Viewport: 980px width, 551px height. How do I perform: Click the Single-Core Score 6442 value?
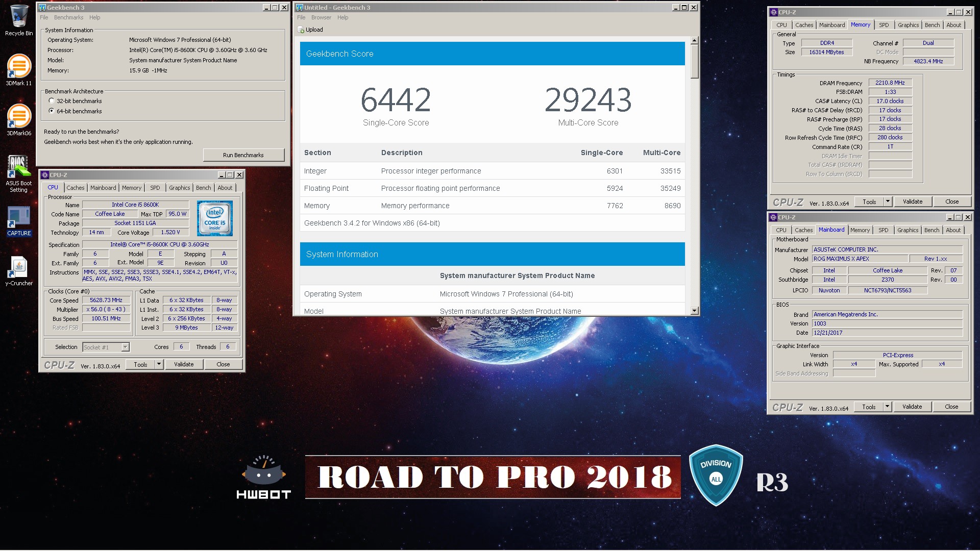click(396, 100)
